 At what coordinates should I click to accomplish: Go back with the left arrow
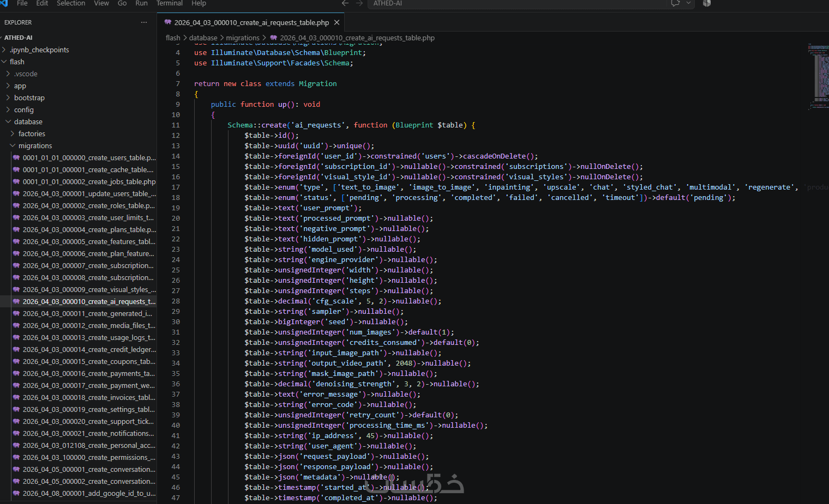(x=345, y=3)
